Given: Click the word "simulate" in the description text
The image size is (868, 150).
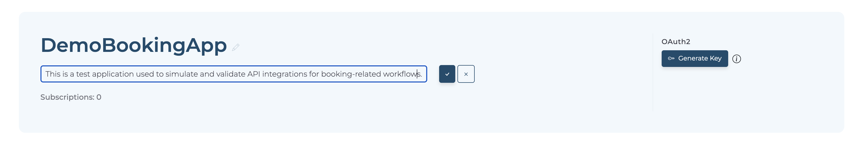Looking at the screenshot, I should point(182,74).
